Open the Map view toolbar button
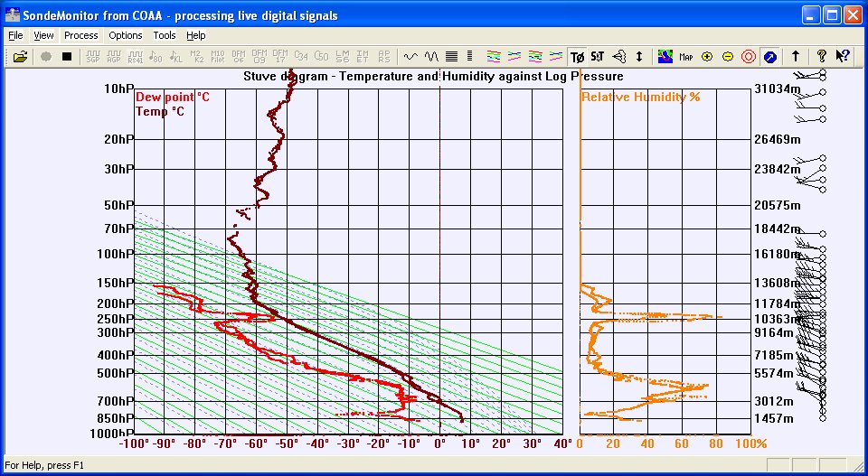 pyautogui.click(x=686, y=56)
